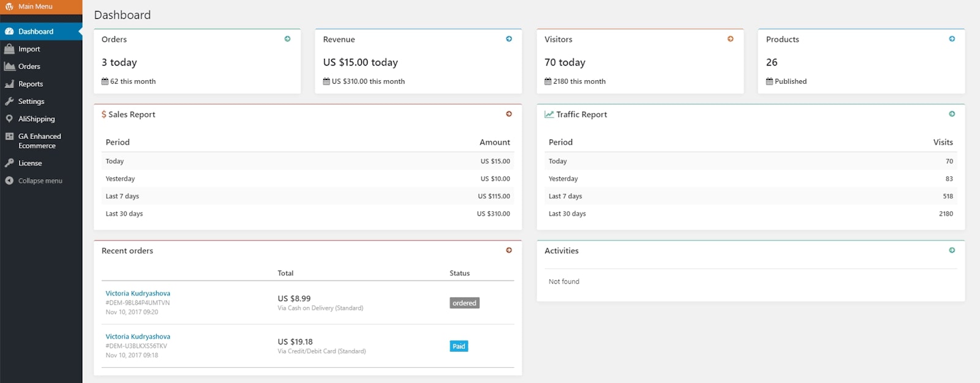Open Victoria Kudryashova's US $19.18 order
This screenshot has height=383, width=980.
tap(138, 337)
